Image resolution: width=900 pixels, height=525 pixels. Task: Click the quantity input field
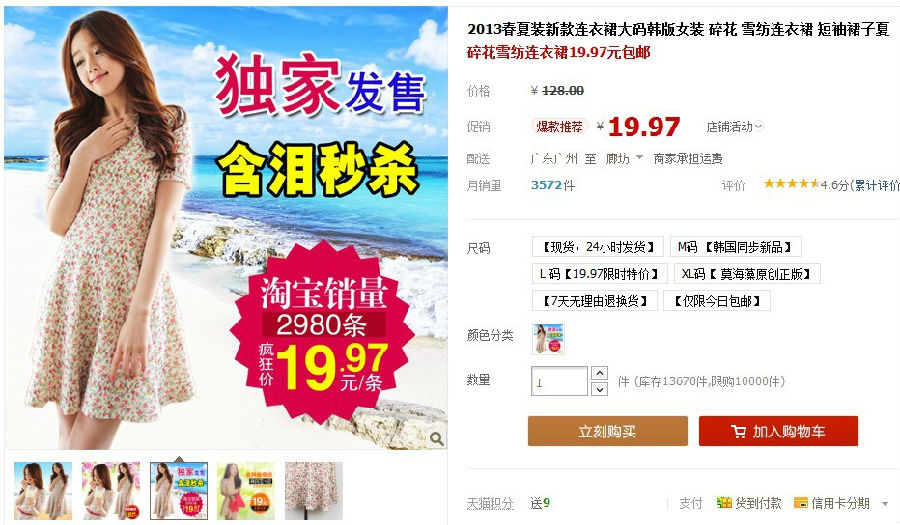coord(559,381)
